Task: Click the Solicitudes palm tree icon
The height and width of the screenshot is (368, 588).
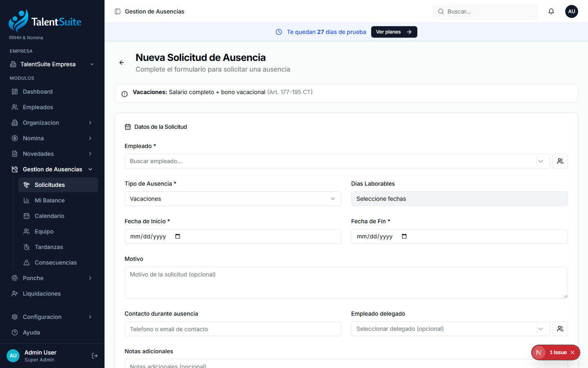Action: (27, 185)
